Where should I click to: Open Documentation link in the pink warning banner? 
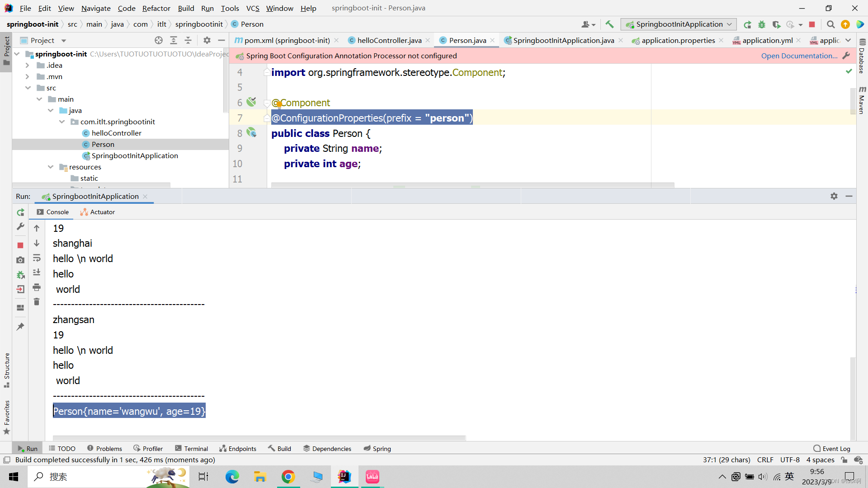(798, 56)
